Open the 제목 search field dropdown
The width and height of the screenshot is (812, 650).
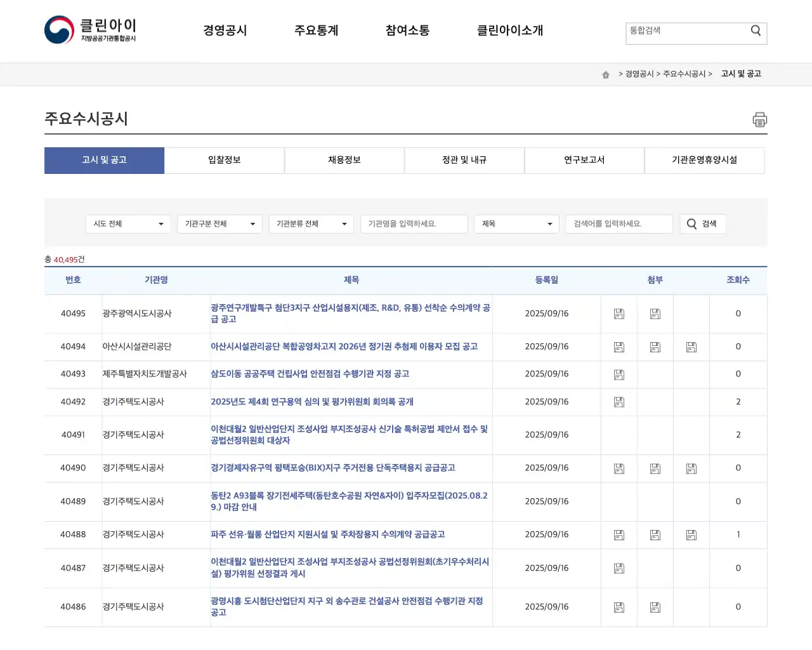(516, 223)
